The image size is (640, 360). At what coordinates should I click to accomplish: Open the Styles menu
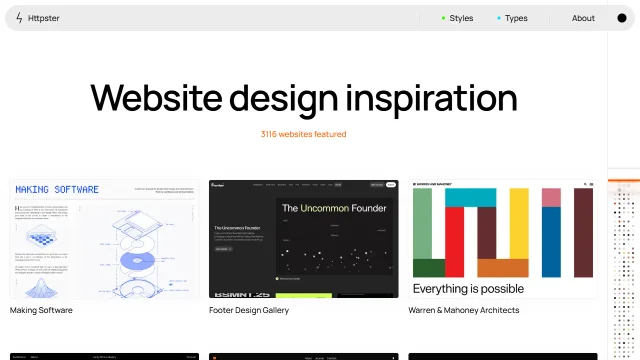[x=461, y=18]
